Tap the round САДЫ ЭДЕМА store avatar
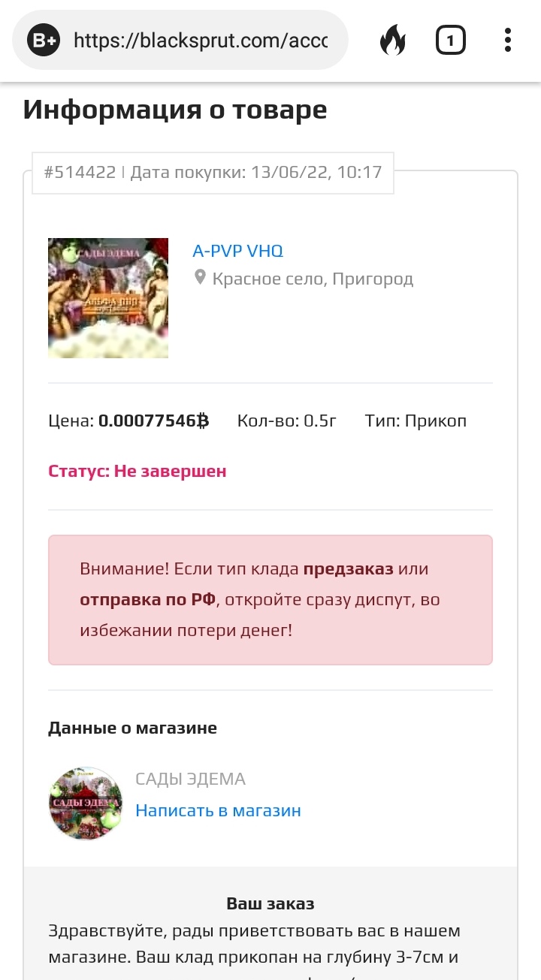 point(85,803)
